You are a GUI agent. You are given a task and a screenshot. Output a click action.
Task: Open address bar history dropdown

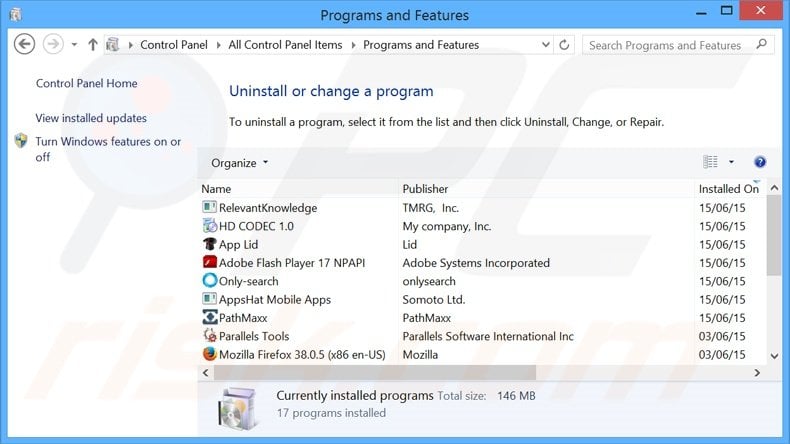pos(546,45)
